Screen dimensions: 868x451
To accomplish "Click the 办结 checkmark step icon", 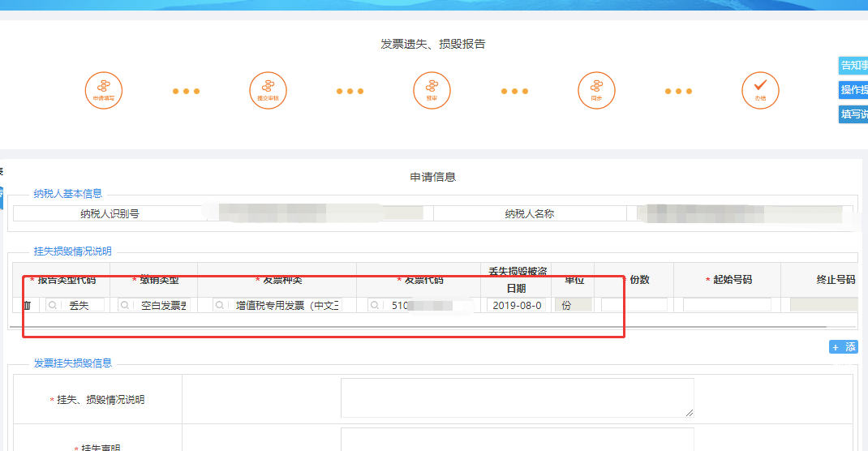I will click(760, 91).
